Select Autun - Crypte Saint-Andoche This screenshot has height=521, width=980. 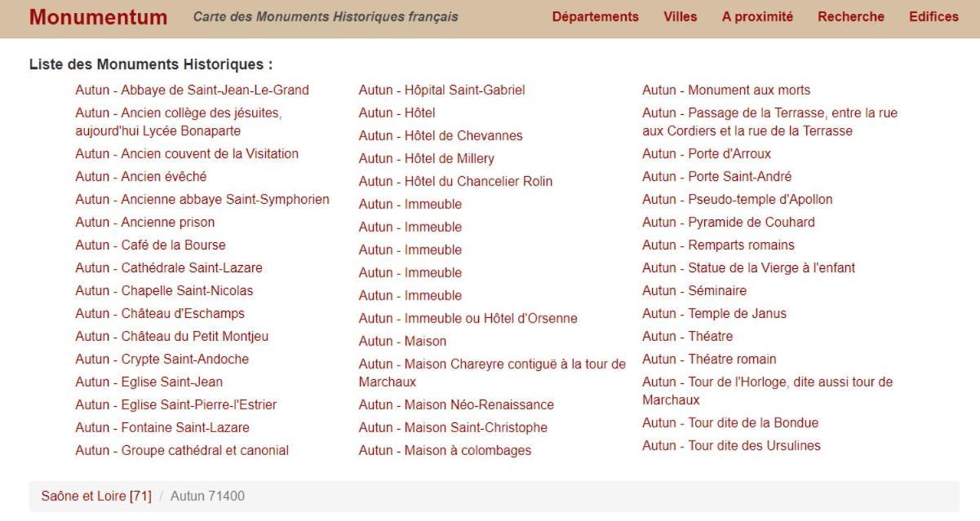(162, 359)
